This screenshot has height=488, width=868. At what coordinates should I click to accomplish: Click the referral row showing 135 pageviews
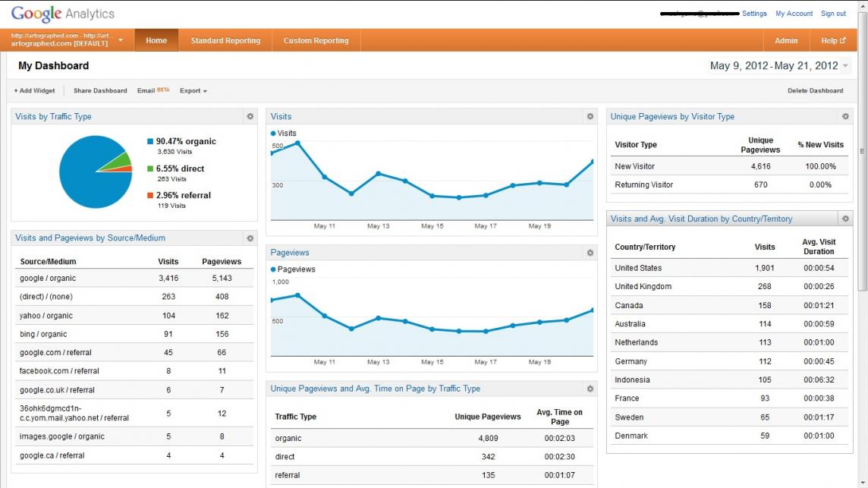coord(432,475)
